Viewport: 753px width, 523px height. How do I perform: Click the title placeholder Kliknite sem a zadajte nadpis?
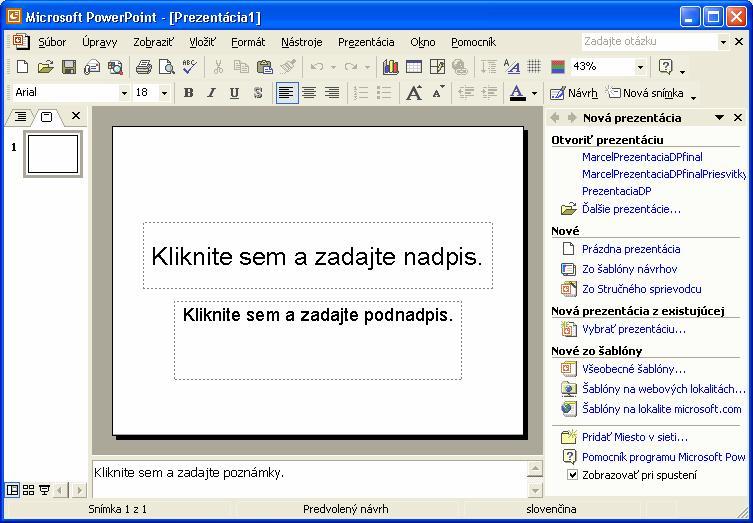317,255
